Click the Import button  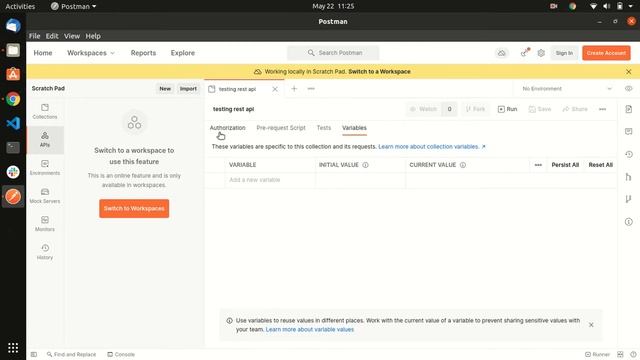click(x=188, y=89)
